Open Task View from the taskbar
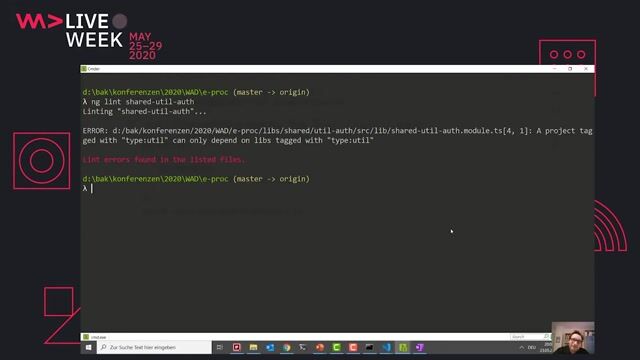This screenshot has width=640, height=360. [220, 347]
